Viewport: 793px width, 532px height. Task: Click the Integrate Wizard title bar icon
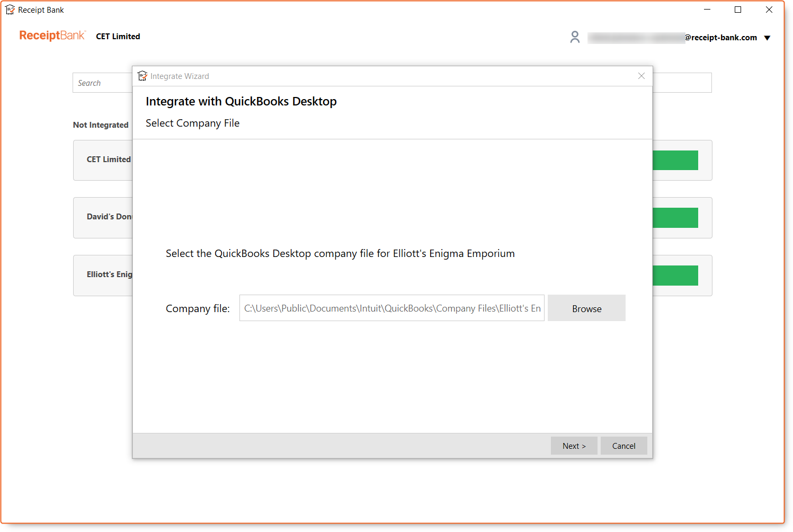pyautogui.click(x=142, y=76)
